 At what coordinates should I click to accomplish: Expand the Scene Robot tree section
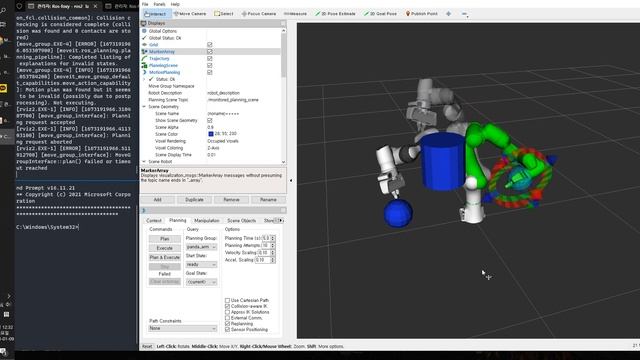pyautogui.click(x=144, y=162)
